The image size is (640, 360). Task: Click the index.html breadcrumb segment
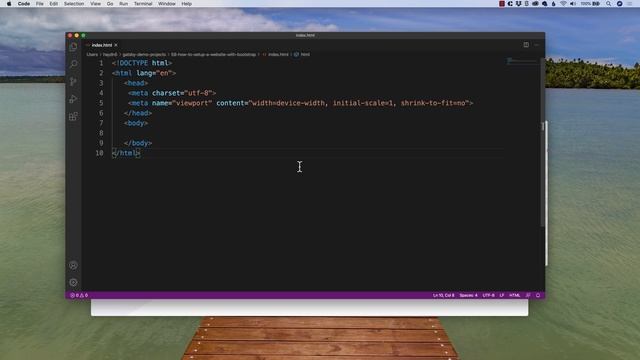(x=278, y=54)
